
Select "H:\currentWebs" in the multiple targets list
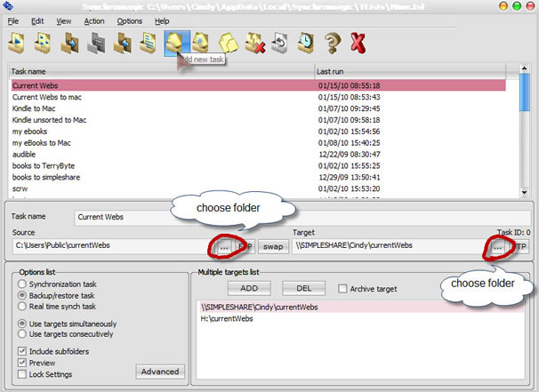(x=361, y=318)
